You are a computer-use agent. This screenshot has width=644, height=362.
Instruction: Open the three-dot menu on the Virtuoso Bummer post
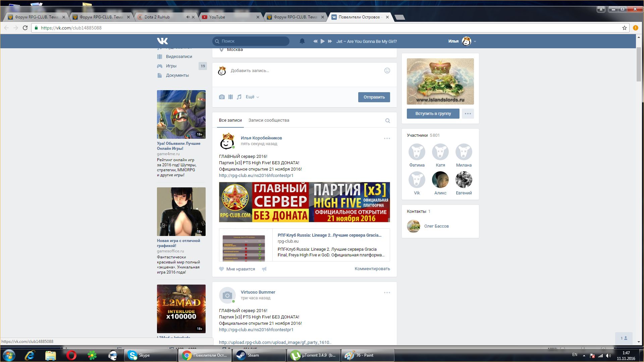[387, 293]
